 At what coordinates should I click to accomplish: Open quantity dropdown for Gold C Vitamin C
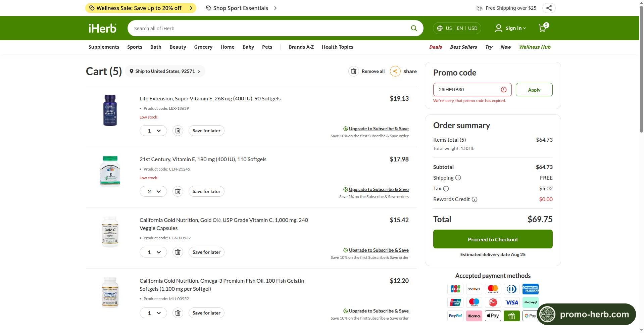tap(153, 252)
